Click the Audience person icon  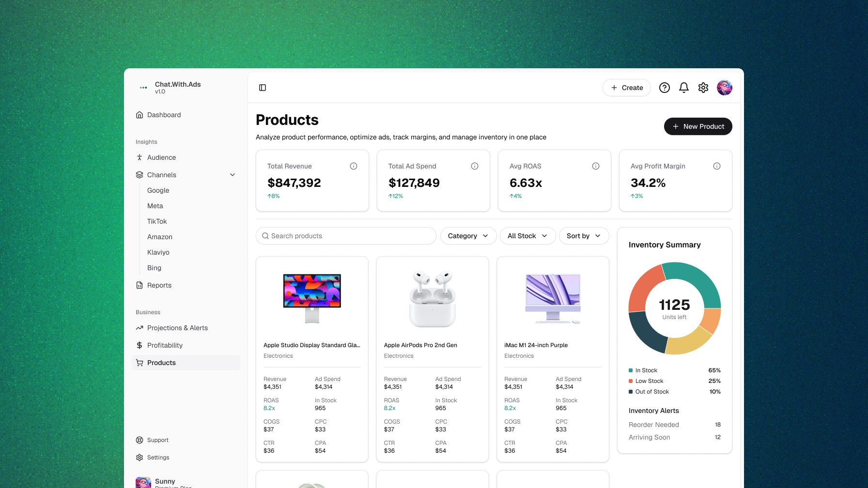pyautogui.click(x=139, y=157)
